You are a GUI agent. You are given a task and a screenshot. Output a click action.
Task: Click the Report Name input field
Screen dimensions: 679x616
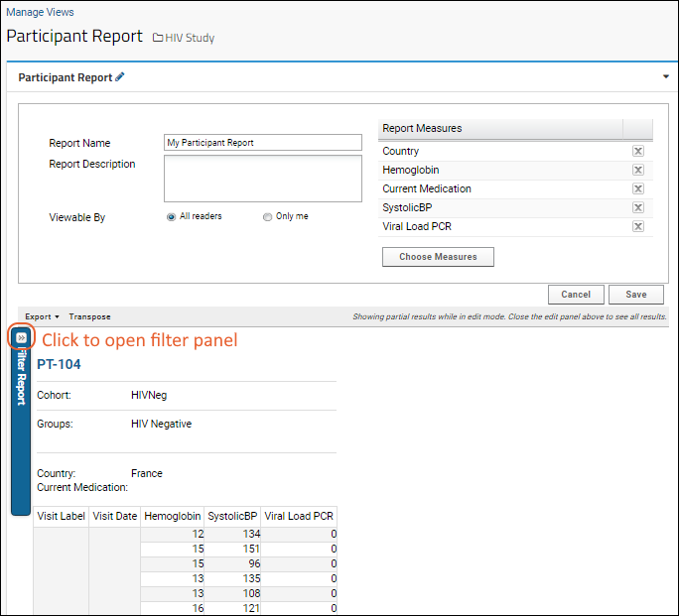(263, 142)
